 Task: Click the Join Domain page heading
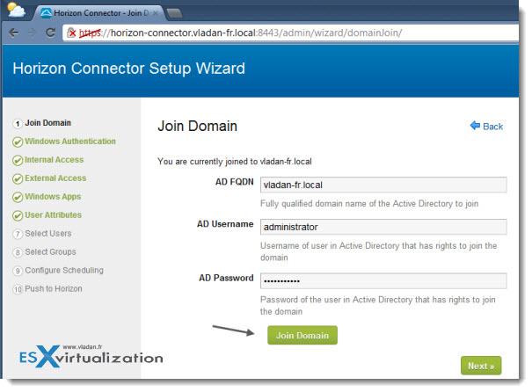coord(198,126)
